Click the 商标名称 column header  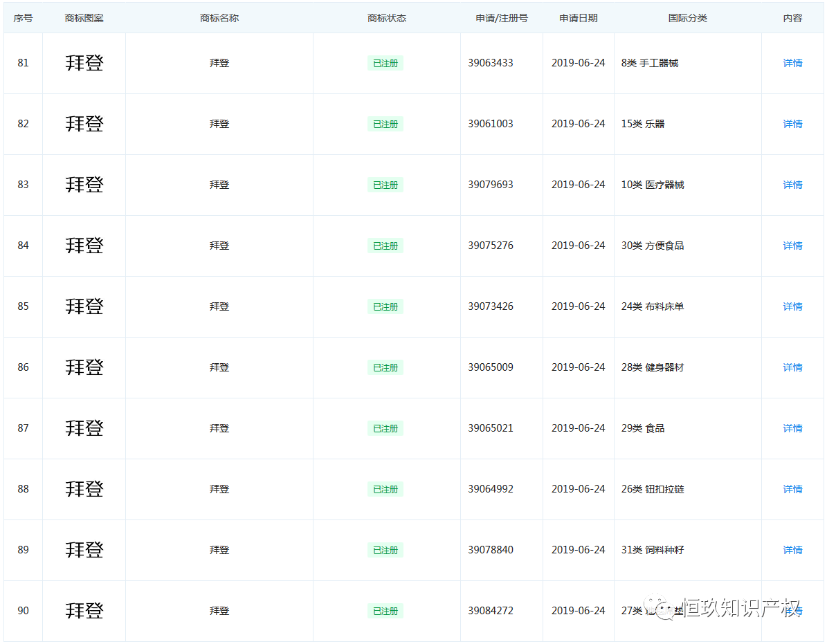(219, 18)
